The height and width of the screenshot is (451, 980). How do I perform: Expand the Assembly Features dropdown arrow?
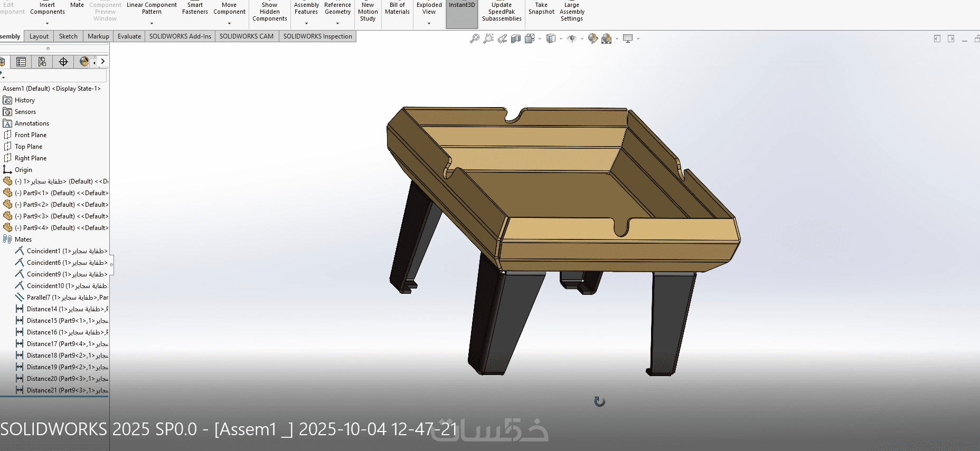tap(306, 24)
